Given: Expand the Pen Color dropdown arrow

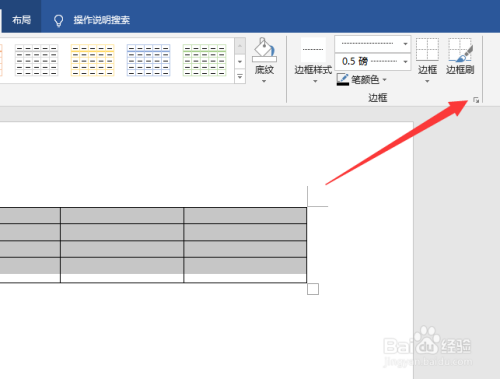Looking at the screenshot, I should pyautogui.click(x=385, y=80).
